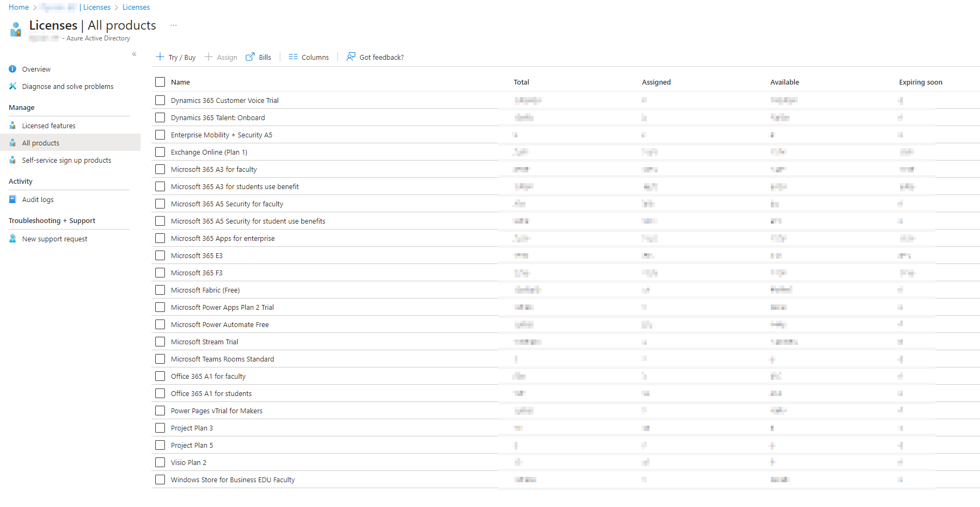Open Microsoft 365 F3
The height and width of the screenshot is (507, 980).
tap(197, 273)
